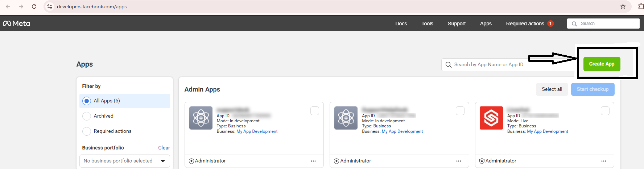Click the browser forward arrow
This screenshot has width=644, height=169.
point(21,7)
